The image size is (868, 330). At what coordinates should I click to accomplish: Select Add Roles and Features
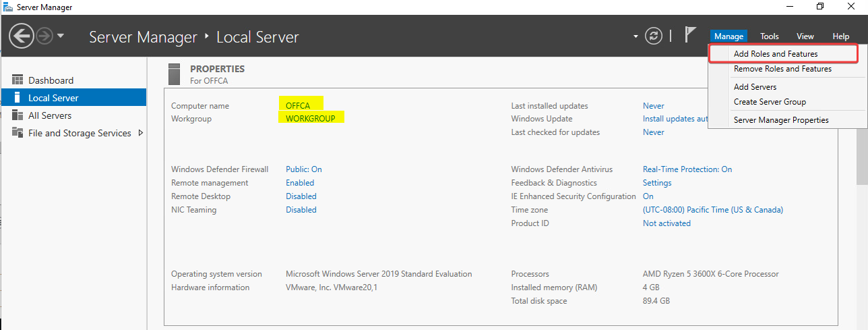pos(775,53)
